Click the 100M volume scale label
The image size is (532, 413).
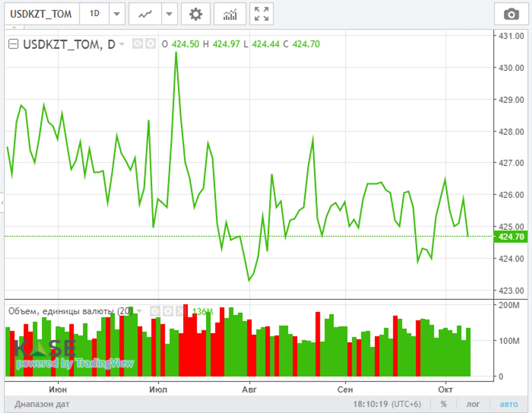click(509, 341)
